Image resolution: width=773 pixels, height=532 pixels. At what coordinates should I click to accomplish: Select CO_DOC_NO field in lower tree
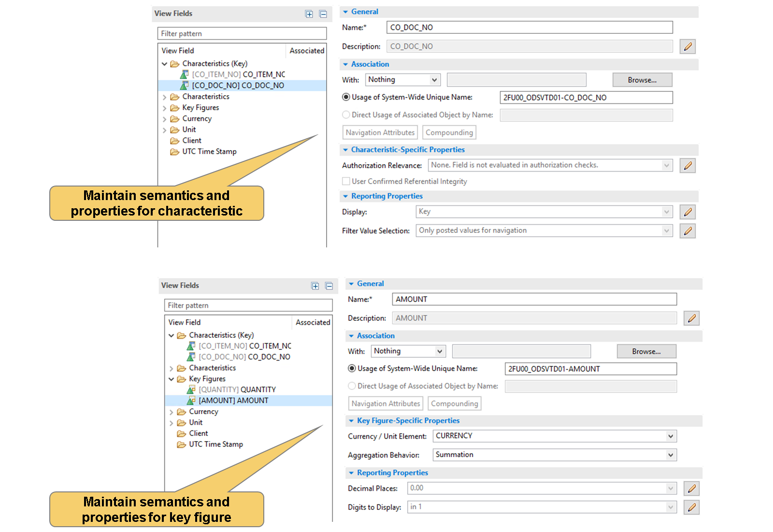(238, 357)
